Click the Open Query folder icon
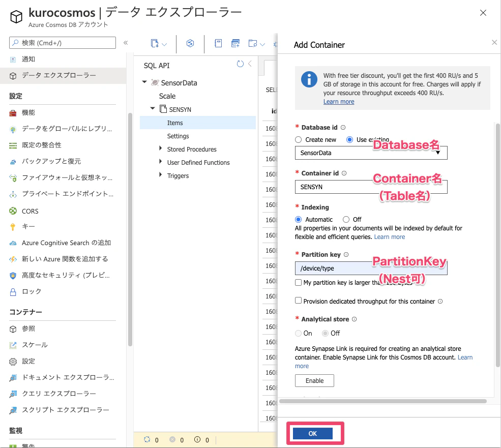This screenshot has height=448, width=501. coord(253,43)
